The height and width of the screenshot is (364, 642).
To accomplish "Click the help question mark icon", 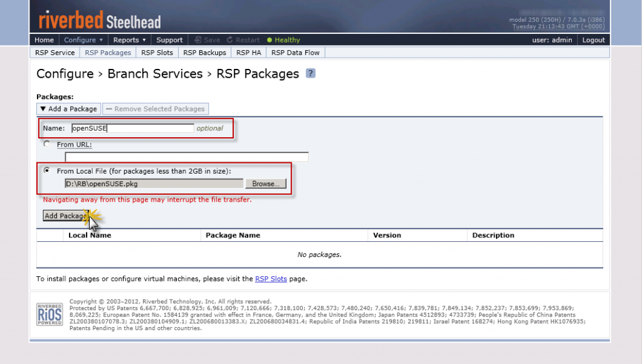I will [311, 73].
